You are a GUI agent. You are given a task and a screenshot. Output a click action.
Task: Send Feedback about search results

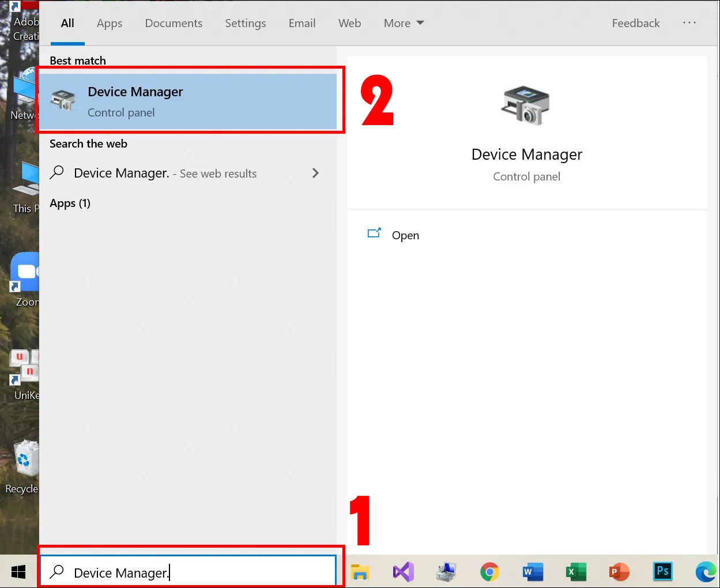[x=635, y=23]
